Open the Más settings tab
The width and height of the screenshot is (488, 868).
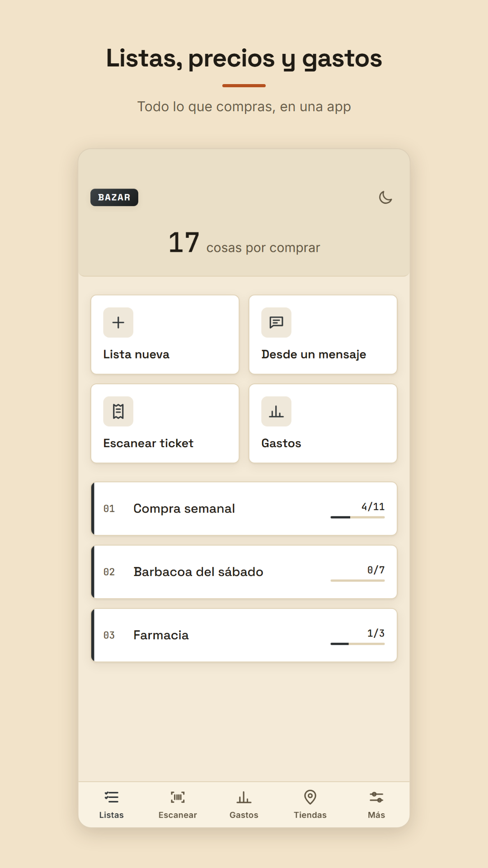[376, 805]
